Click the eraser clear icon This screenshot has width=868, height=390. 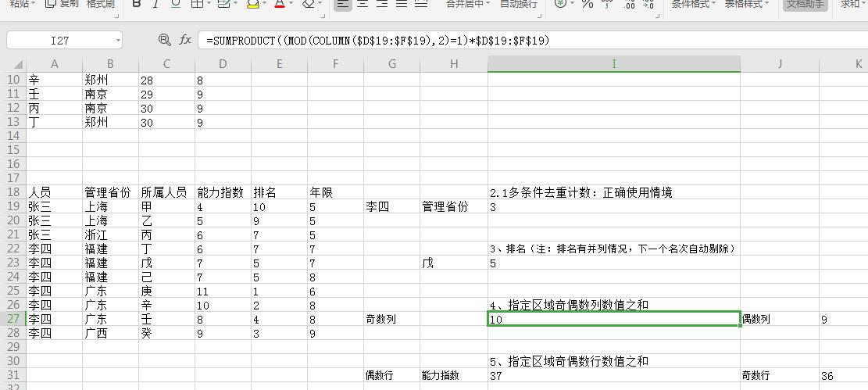[x=309, y=3]
